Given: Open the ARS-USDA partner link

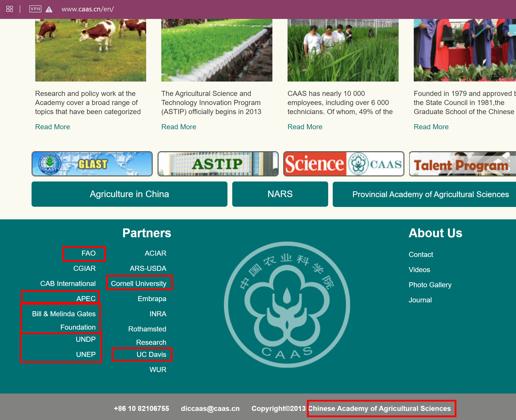Looking at the screenshot, I should (x=148, y=268).
